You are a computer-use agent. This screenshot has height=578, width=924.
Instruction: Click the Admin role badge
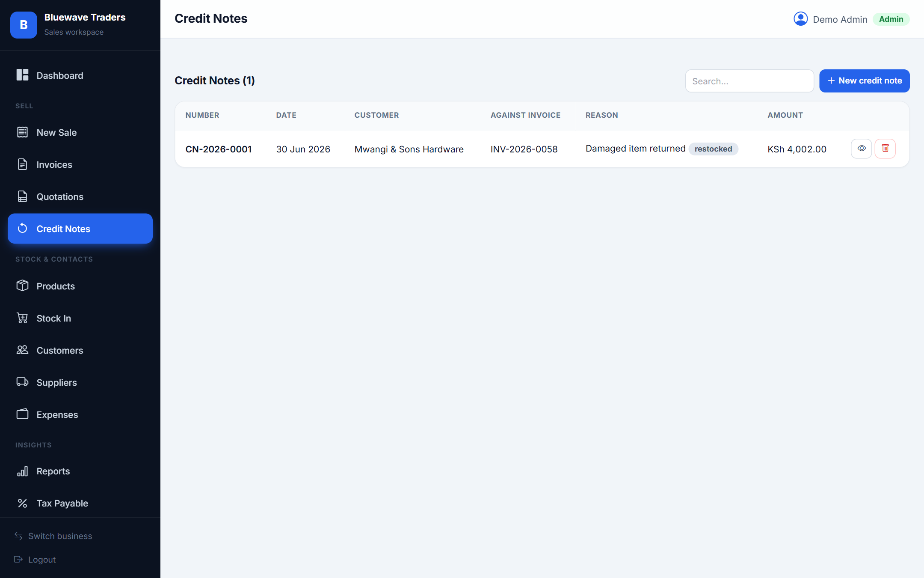click(891, 19)
